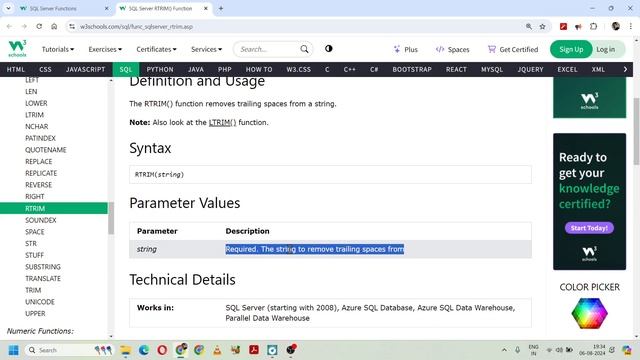Bookmark page with star icon
The height and width of the screenshot is (360, 640).
[542, 27]
